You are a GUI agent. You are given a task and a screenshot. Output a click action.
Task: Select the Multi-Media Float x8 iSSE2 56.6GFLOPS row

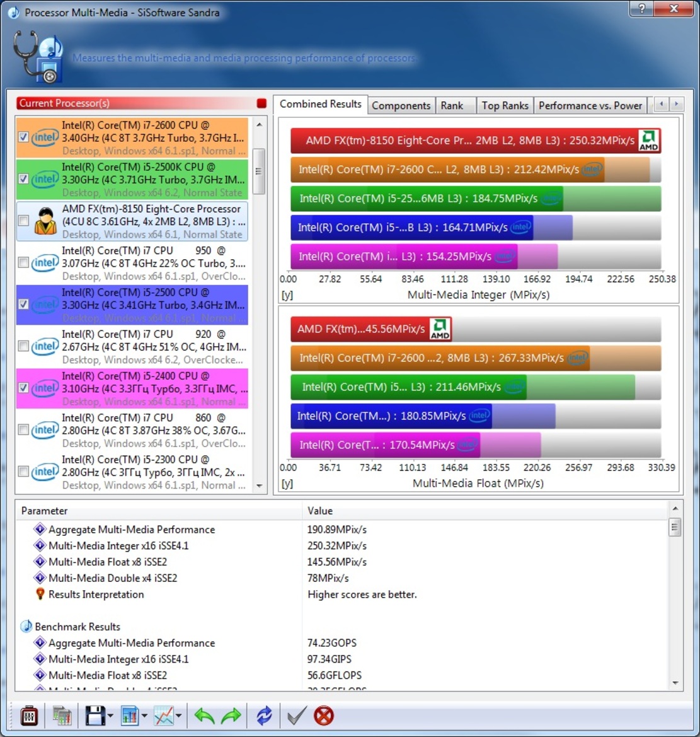pyautogui.click(x=342, y=675)
